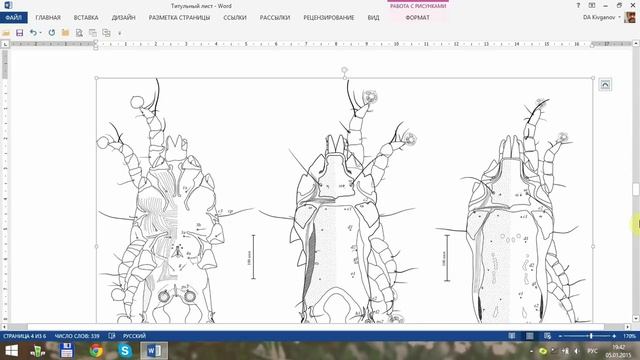Open the green app on the taskbar

point(38,351)
